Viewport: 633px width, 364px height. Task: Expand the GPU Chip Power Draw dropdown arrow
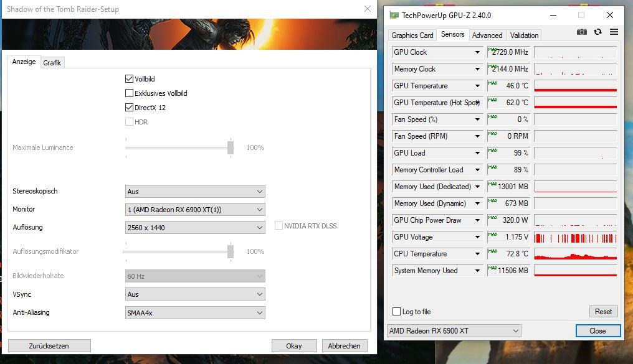click(x=478, y=220)
